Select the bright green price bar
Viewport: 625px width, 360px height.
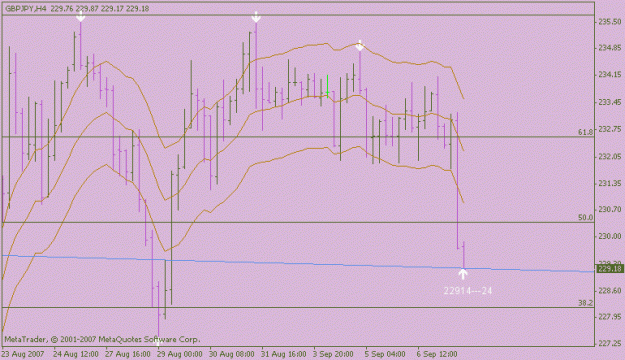click(x=327, y=86)
